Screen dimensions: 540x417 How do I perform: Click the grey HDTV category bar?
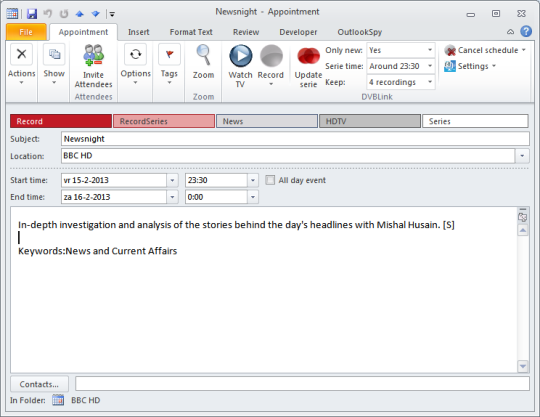370,121
